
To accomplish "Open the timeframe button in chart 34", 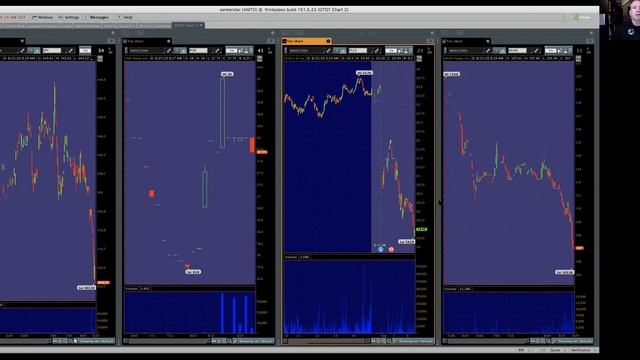I will 85,51.
